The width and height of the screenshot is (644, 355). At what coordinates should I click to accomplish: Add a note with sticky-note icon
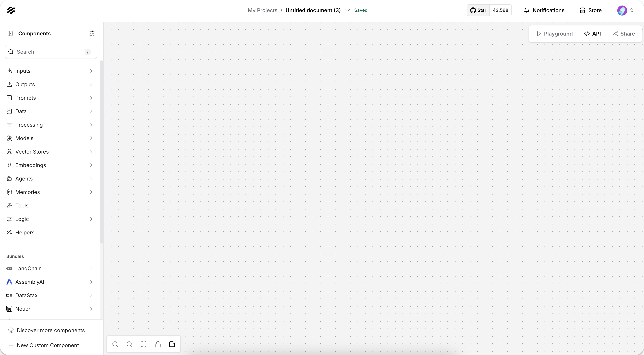[172, 344]
